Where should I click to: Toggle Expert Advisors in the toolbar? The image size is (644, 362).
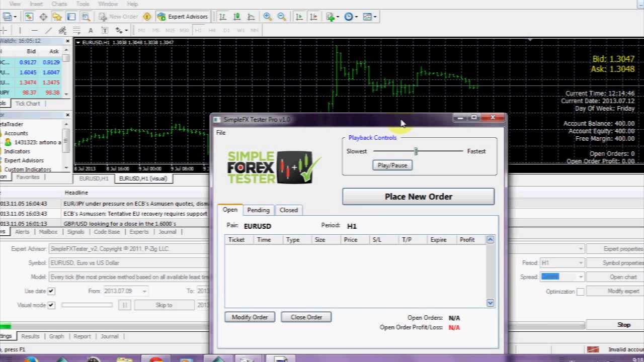(182, 17)
